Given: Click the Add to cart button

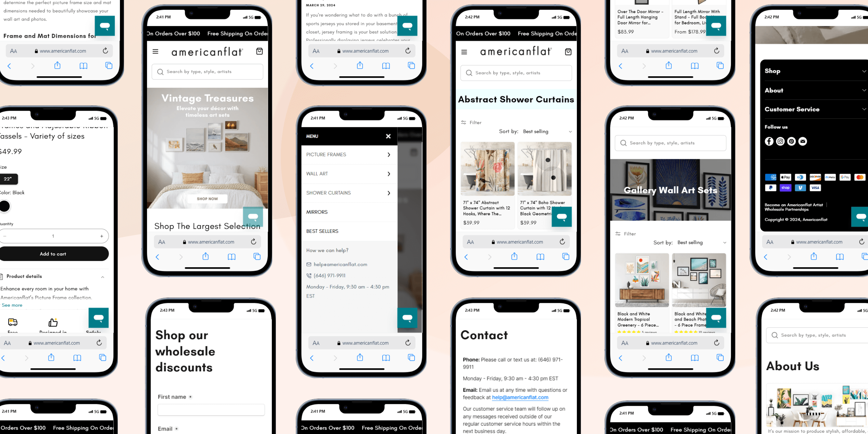Looking at the screenshot, I should pyautogui.click(x=53, y=254).
